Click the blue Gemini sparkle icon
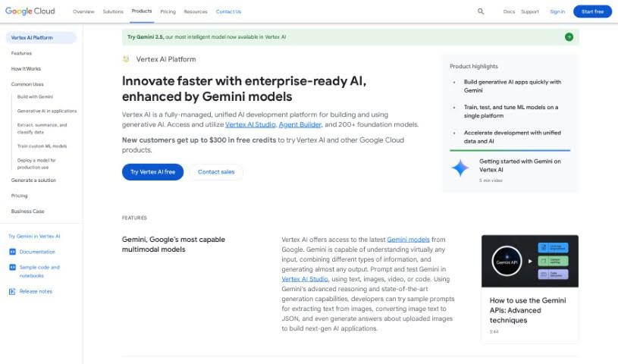This screenshot has height=364, width=618. [x=460, y=168]
